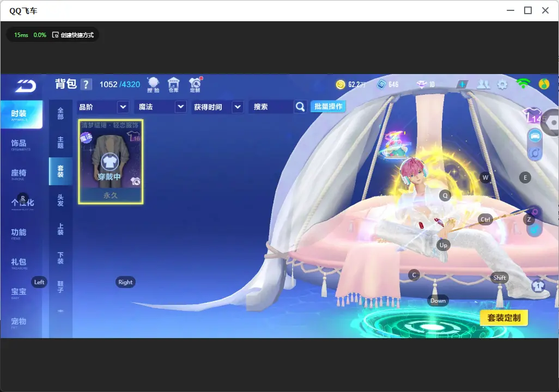Maximize the QQ飞车 window
The height and width of the screenshot is (392, 559).
point(528,11)
